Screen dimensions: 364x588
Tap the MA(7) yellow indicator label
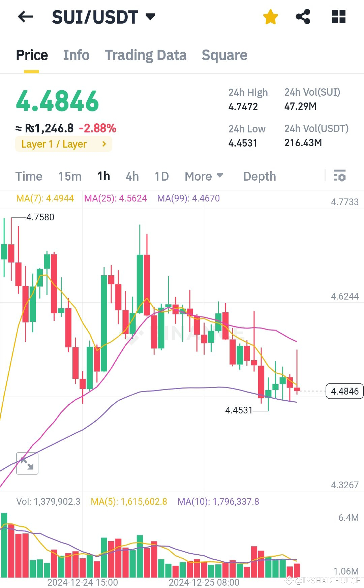coord(45,199)
